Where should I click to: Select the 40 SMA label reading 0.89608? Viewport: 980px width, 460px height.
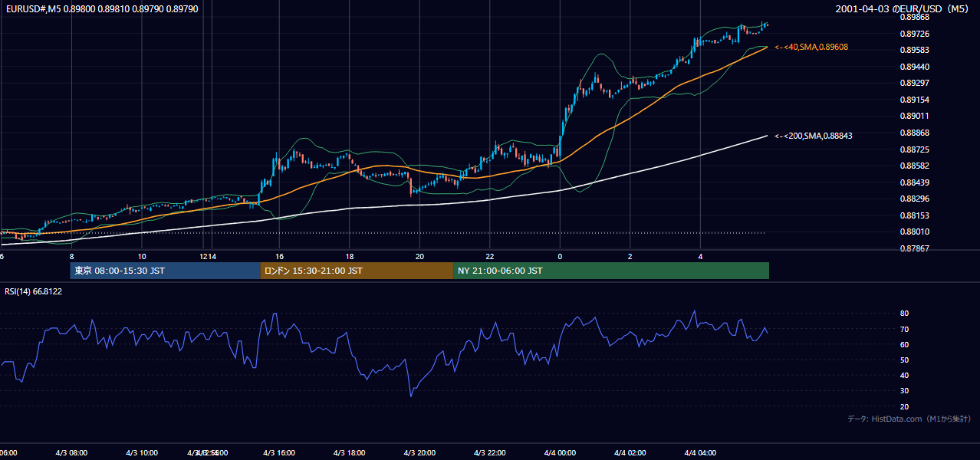click(x=811, y=47)
